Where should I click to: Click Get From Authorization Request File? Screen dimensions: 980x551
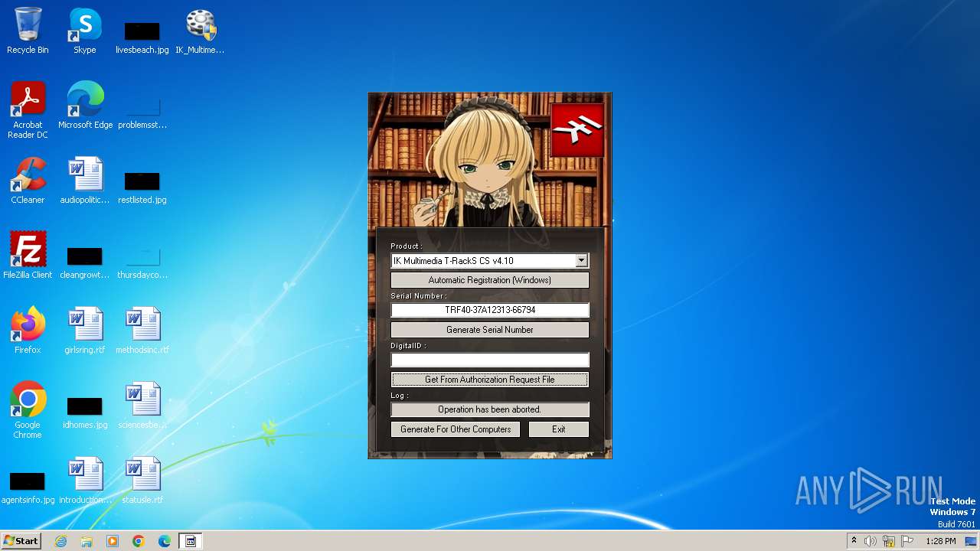[490, 380]
